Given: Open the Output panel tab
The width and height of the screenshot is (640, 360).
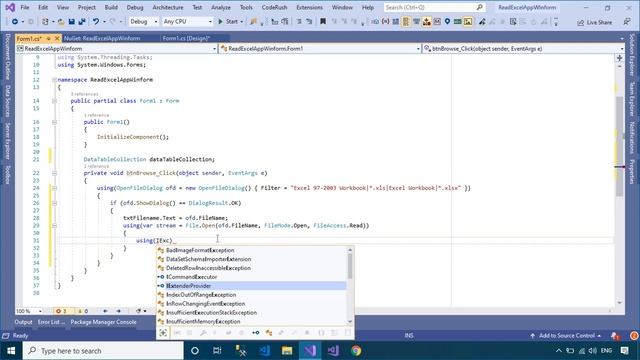Looking at the screenshot, I should [x=23, y=322].
